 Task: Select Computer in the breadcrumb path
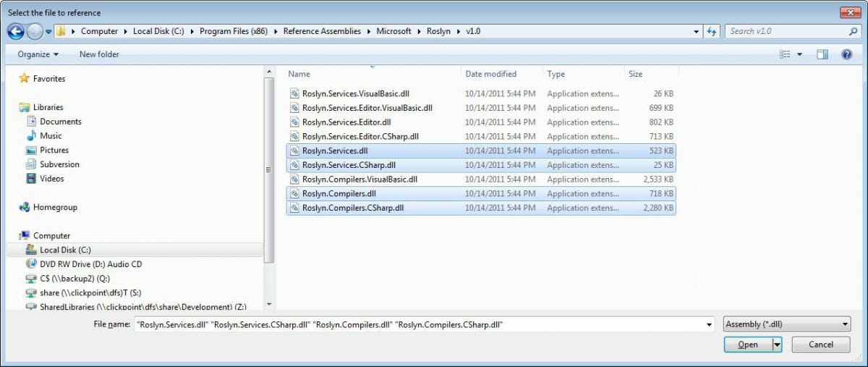99,31
